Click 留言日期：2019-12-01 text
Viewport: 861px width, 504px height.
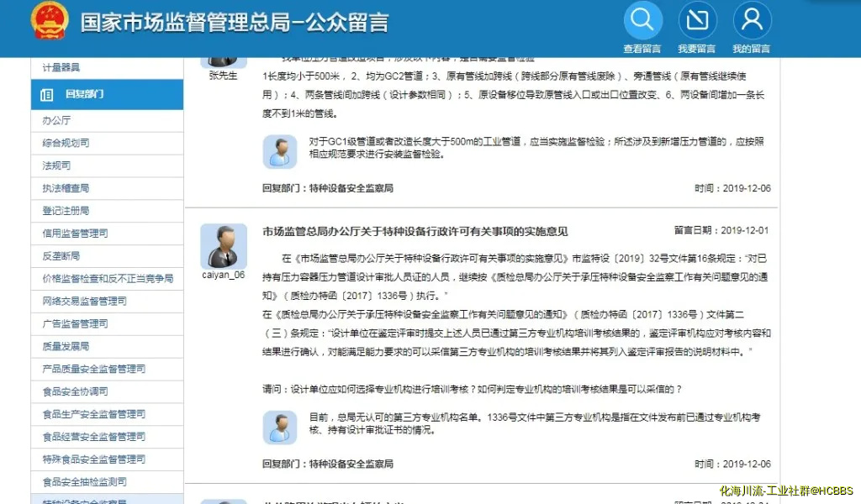pyautogui.click(x=721, y=230)
